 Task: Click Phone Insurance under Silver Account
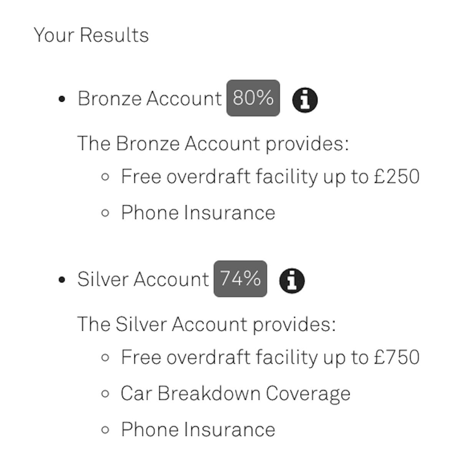198,429
